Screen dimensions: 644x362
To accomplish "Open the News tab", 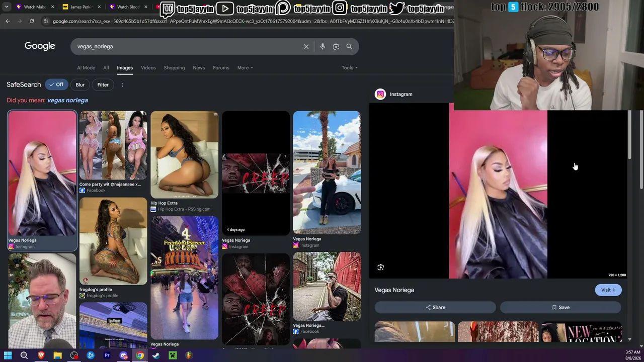I will (199, 68).
